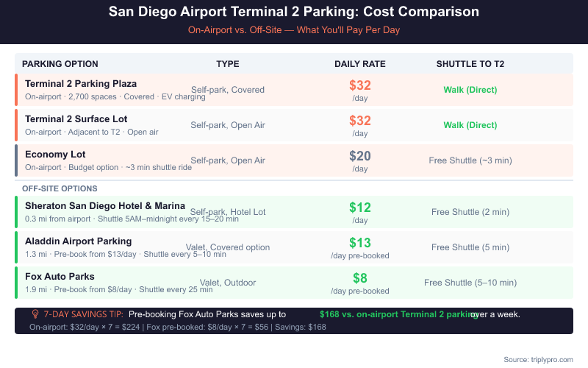Click the Fox Auto Parks heading
The image size is (588, 368).
(60, 277)
